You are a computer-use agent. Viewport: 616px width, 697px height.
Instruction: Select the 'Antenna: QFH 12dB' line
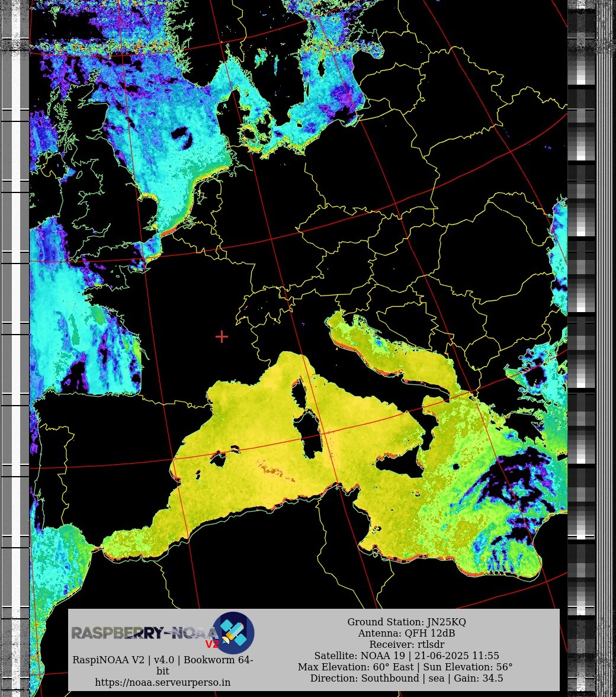click(406, 633)
